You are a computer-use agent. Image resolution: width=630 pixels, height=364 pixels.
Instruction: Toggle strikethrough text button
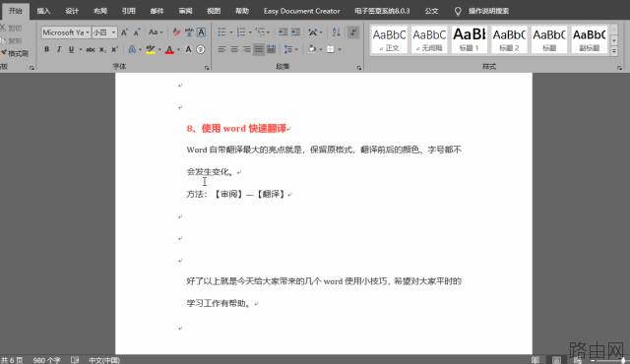[91, 49]
